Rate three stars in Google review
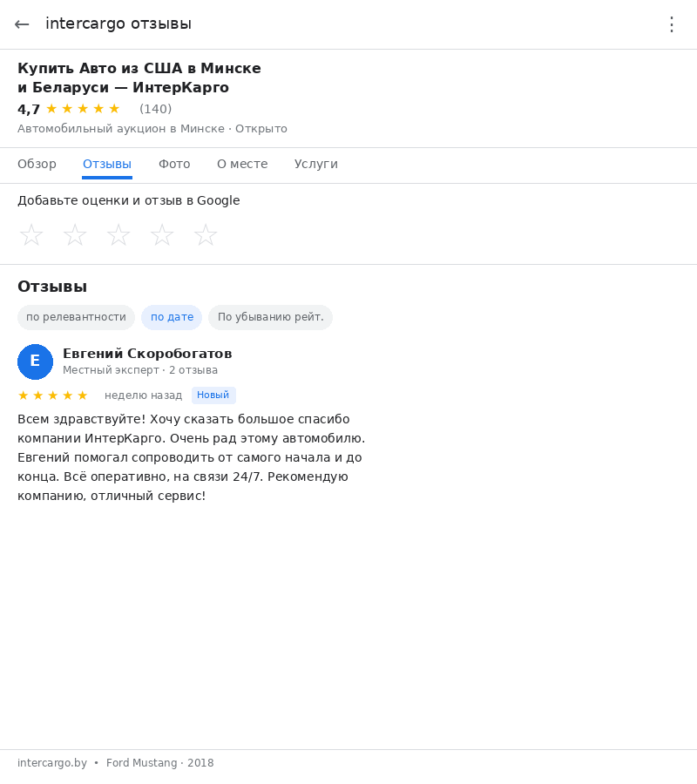The width and height of the screenshot is (697, 784). (x=118, y=235)
